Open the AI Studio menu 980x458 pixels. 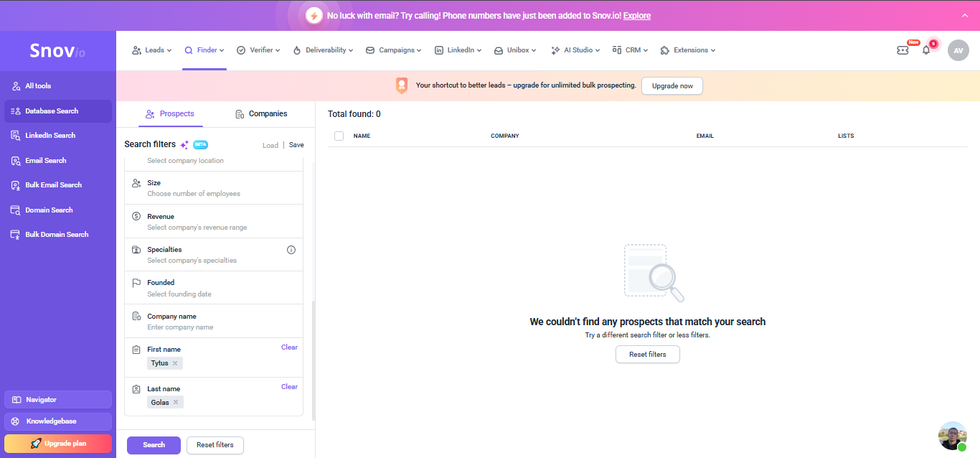pyautogui.click(x=575, y=50)
